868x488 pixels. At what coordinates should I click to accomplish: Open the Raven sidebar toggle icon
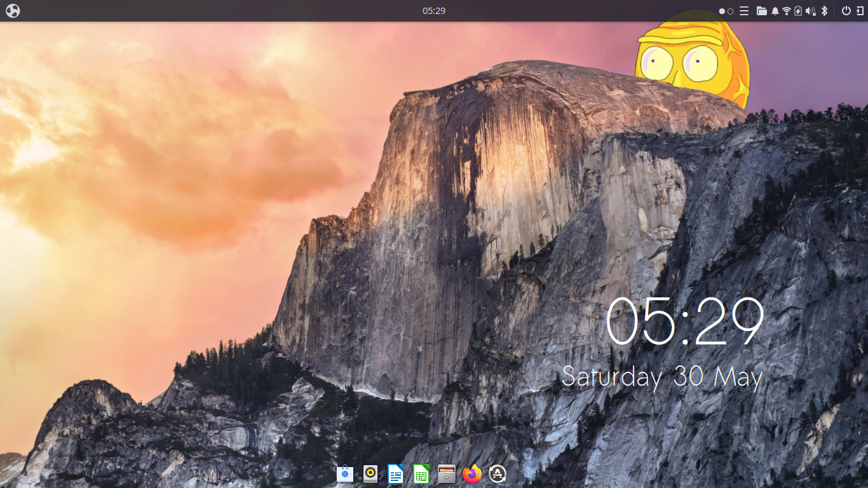[860, 11]
